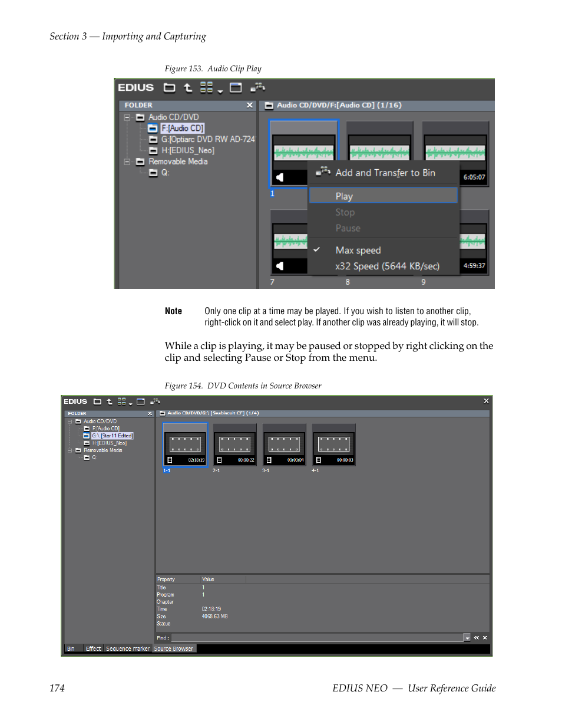Select F:[Audio CD] in the lower folder tree

(x=105, y=429)
